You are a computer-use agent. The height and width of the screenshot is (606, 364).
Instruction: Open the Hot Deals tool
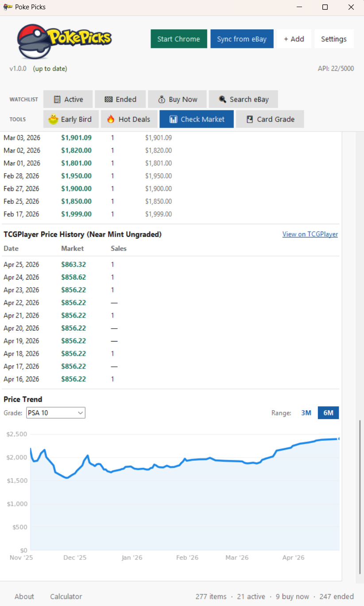129,119
